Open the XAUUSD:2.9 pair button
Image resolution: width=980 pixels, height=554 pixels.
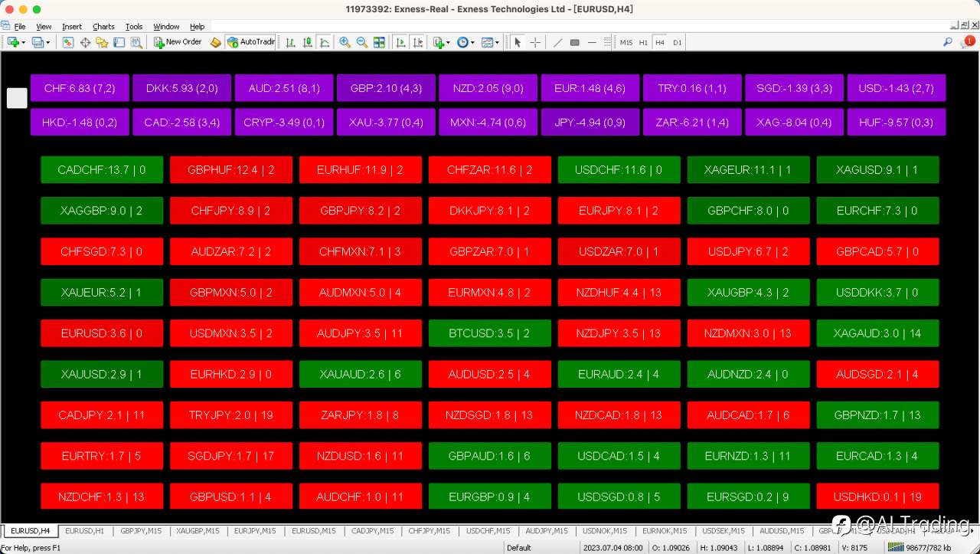coord(102,374)
